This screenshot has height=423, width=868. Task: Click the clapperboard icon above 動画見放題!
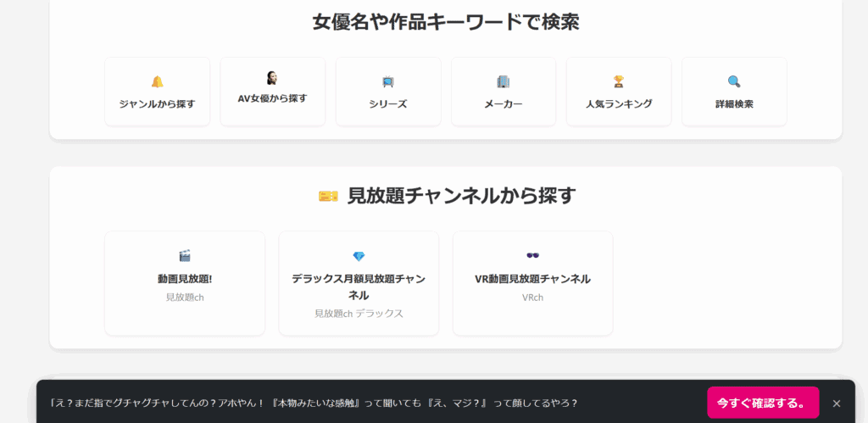185,255
